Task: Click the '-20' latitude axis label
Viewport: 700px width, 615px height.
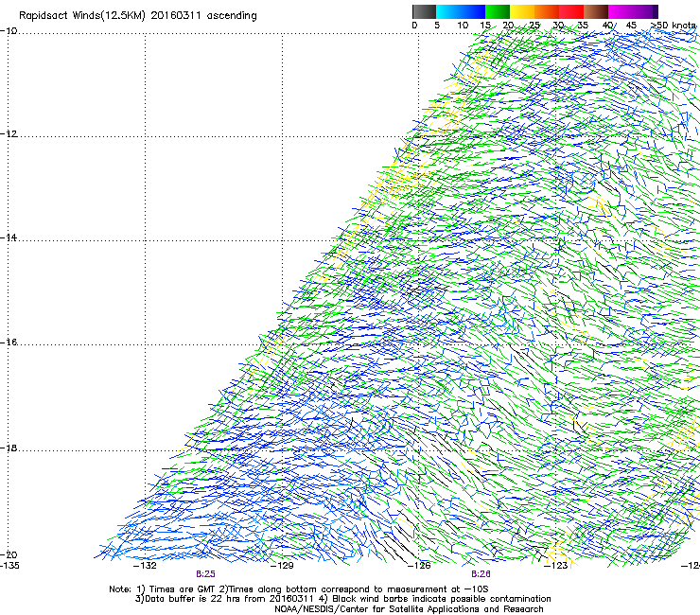Action: (9, 554)
